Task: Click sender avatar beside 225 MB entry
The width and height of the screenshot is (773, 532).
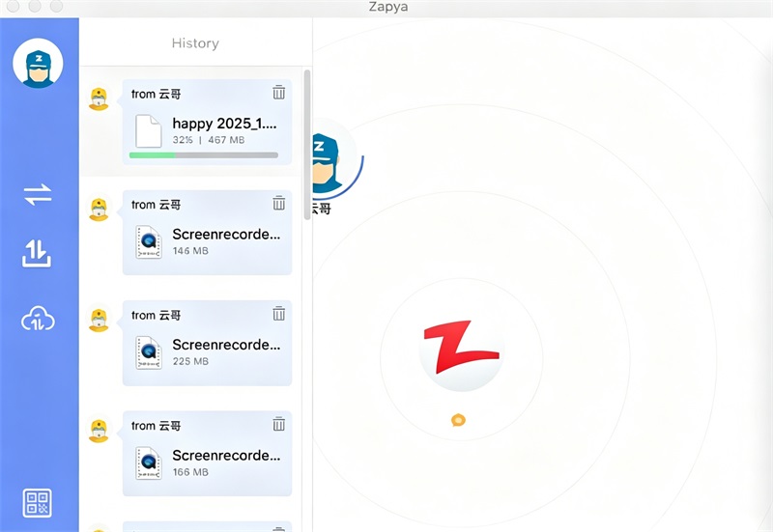Action: click(x=99, y=320)
